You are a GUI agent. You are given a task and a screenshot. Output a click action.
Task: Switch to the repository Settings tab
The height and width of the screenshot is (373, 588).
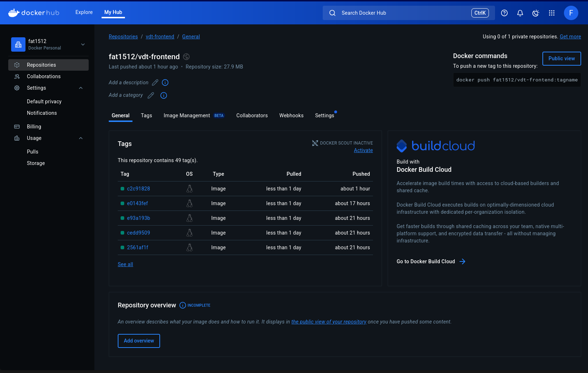(325, 115)
